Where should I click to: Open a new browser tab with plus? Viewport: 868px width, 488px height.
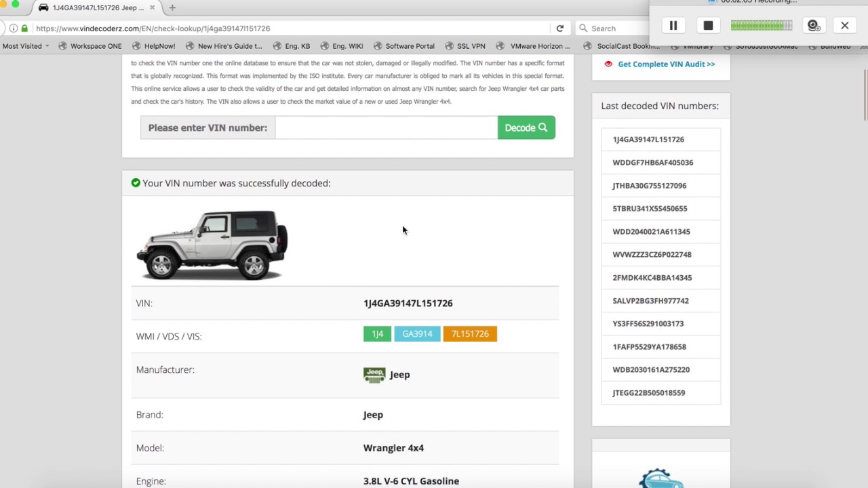click(172, 7)
